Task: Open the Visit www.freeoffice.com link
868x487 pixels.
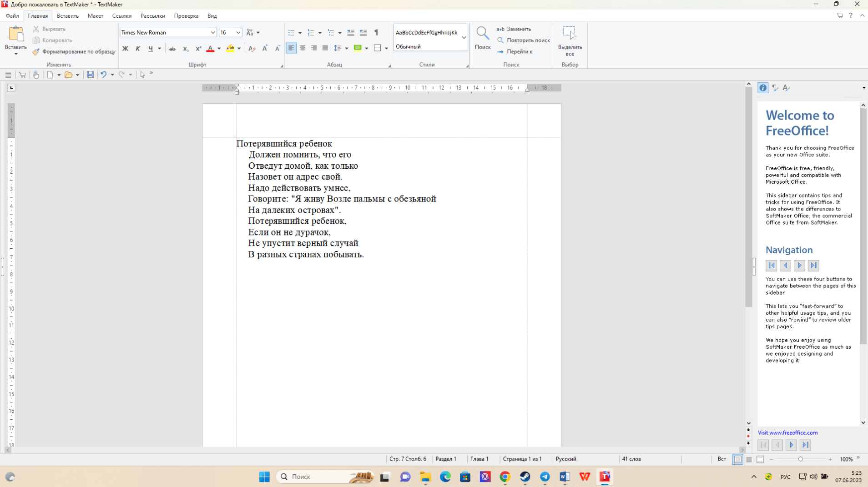Action: [x=787, y=433]
